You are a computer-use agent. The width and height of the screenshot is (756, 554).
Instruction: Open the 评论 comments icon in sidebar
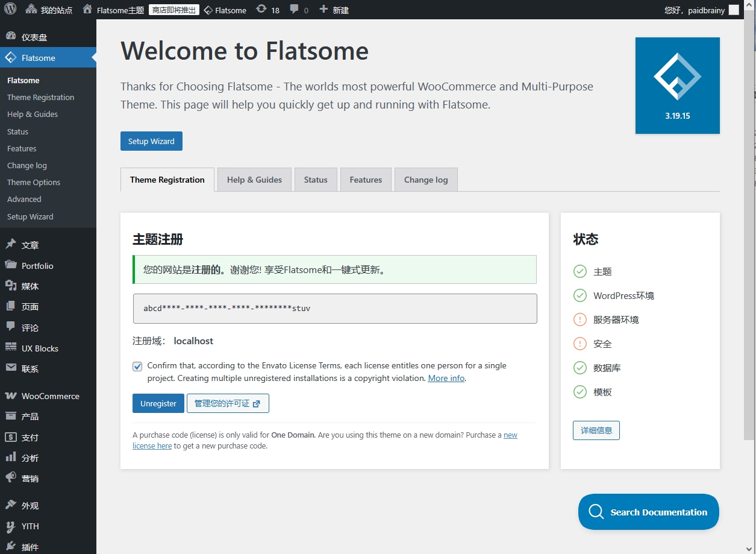(11, 327)
